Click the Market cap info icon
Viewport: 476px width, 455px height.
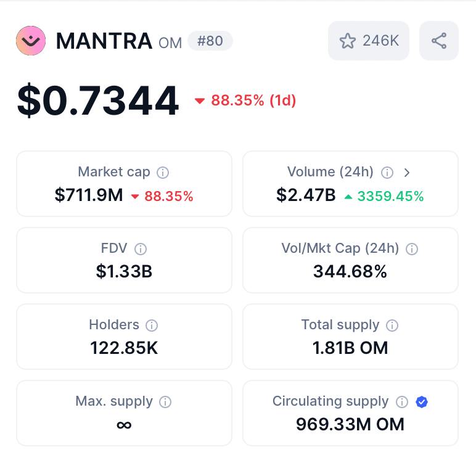coord(163,173)
